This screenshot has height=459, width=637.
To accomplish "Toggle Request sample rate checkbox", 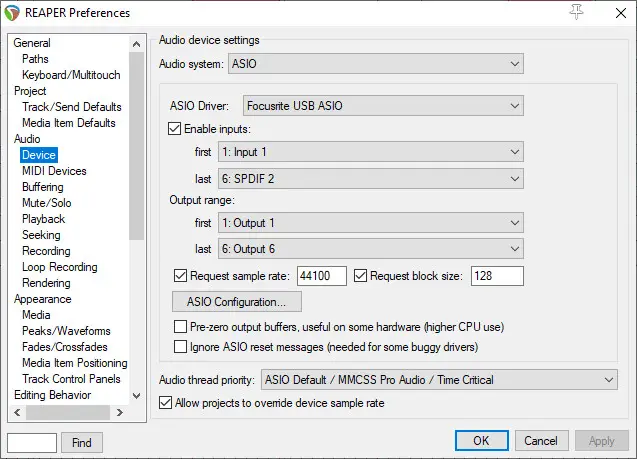I will tap(180, 276).
